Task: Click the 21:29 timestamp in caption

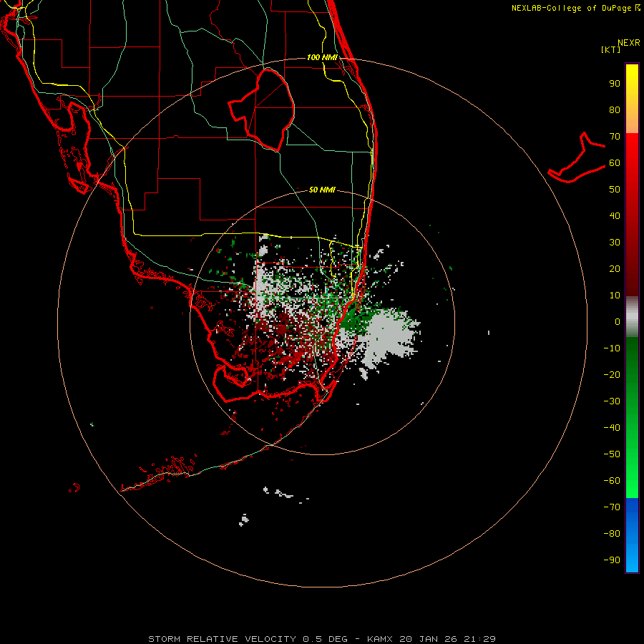Action: (479, 639)
